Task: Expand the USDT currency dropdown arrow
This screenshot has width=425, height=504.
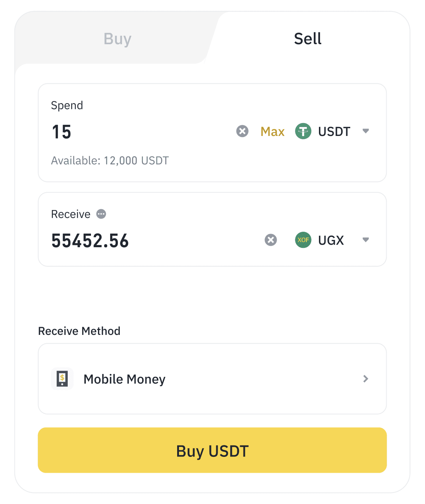Action: [x=366, y=131]
